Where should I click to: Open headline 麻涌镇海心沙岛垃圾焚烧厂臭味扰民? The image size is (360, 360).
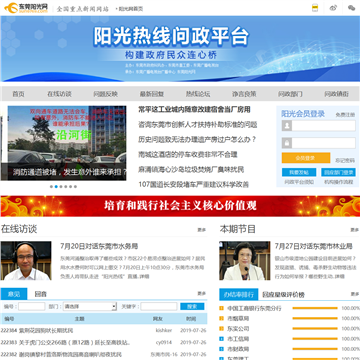coord(191,169)
